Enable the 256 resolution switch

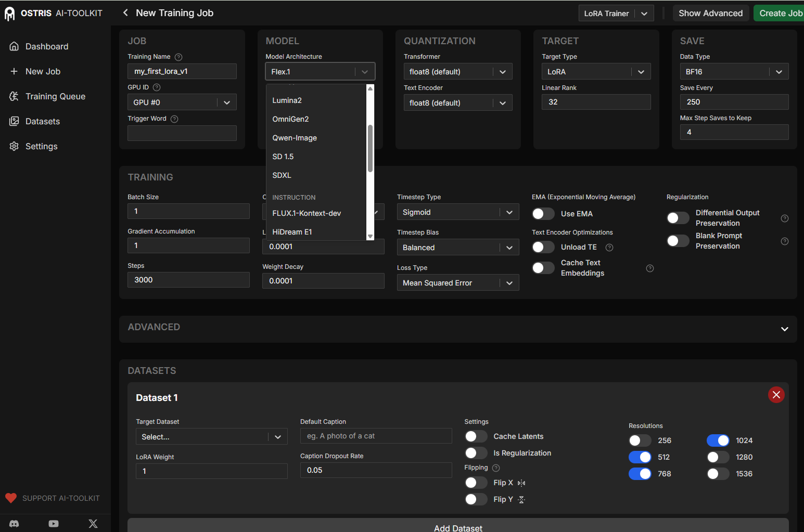point(640,440)
